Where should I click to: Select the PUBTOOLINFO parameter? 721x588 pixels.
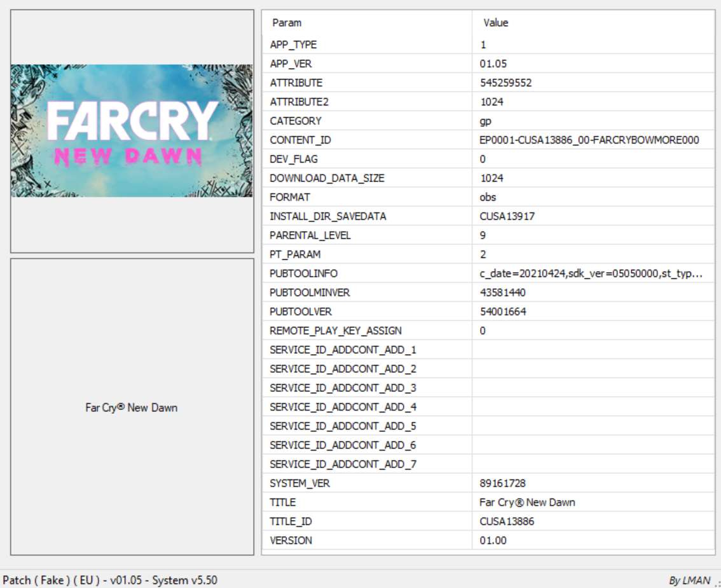pos(303,273)
